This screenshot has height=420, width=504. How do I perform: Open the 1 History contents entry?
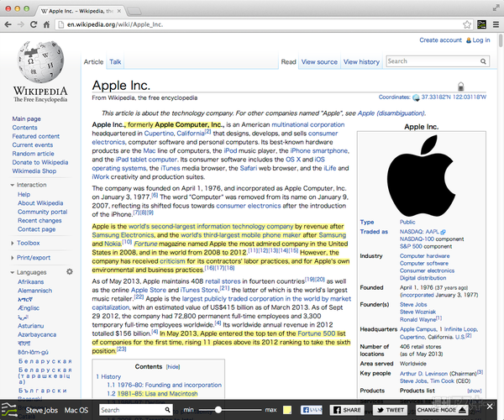coord(108,376)
